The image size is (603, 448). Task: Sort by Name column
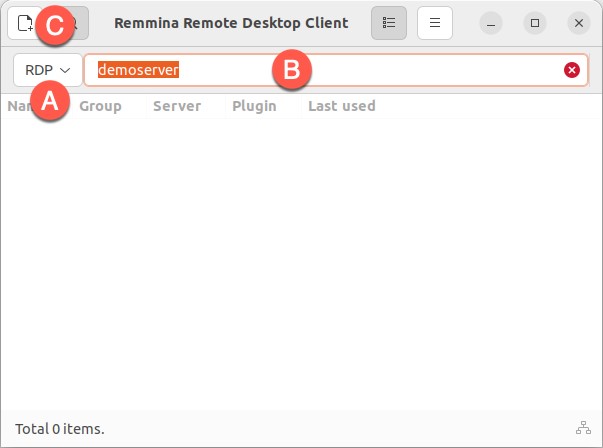point(37,106)
